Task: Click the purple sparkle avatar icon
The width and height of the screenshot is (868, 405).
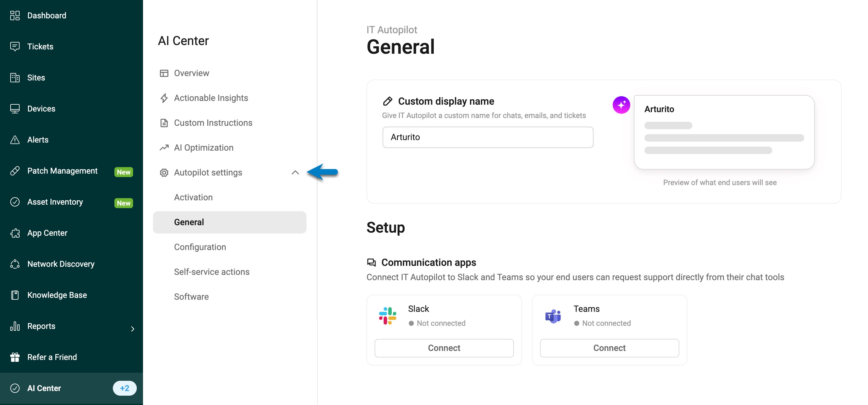Action: 621,105
